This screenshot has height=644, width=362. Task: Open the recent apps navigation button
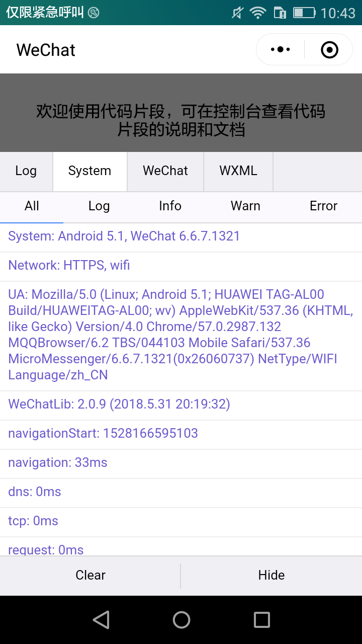261,620
